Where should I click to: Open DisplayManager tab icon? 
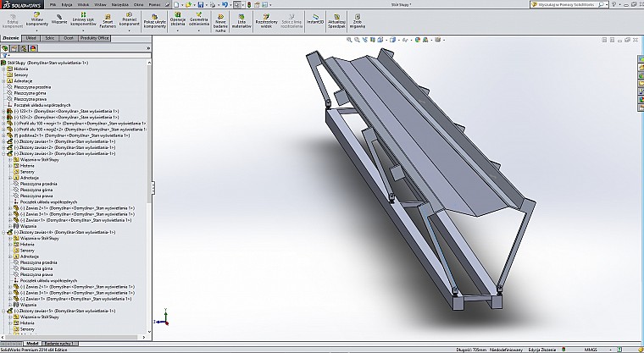(x=33, y=48)
